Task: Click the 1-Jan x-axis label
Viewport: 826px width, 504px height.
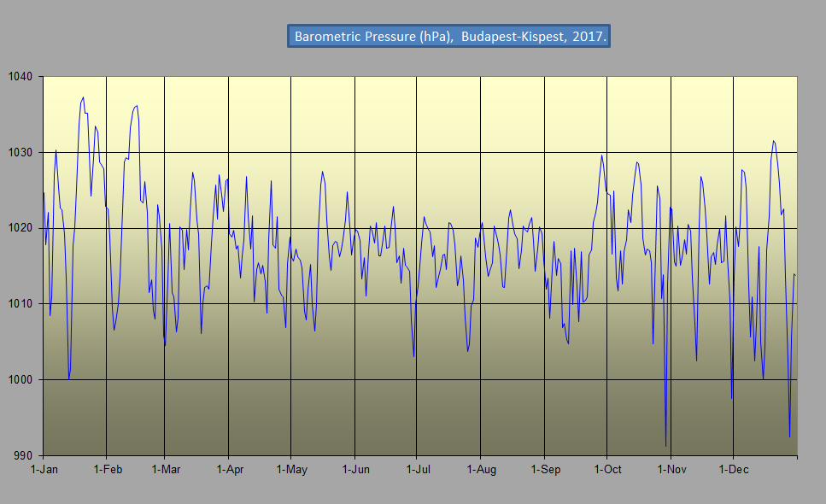Action: click(x=44, y=470)
